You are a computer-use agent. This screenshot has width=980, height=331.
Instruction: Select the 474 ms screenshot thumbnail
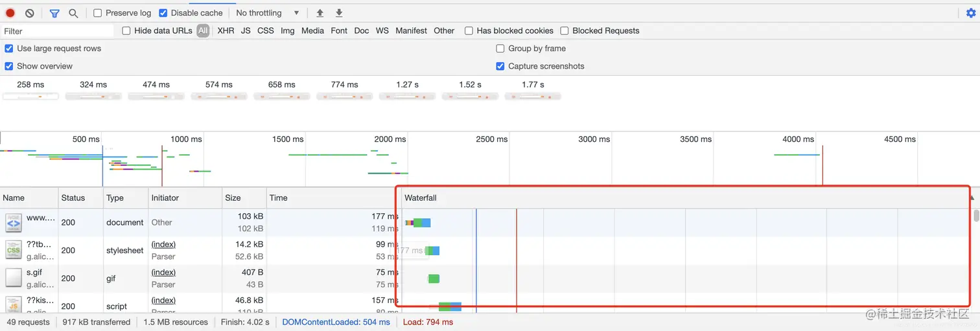click(x=156, y=96)
